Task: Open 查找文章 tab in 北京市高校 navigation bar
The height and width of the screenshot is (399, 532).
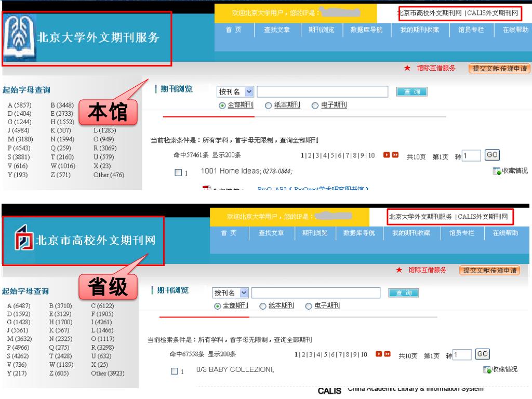Action: pos(271,233)
